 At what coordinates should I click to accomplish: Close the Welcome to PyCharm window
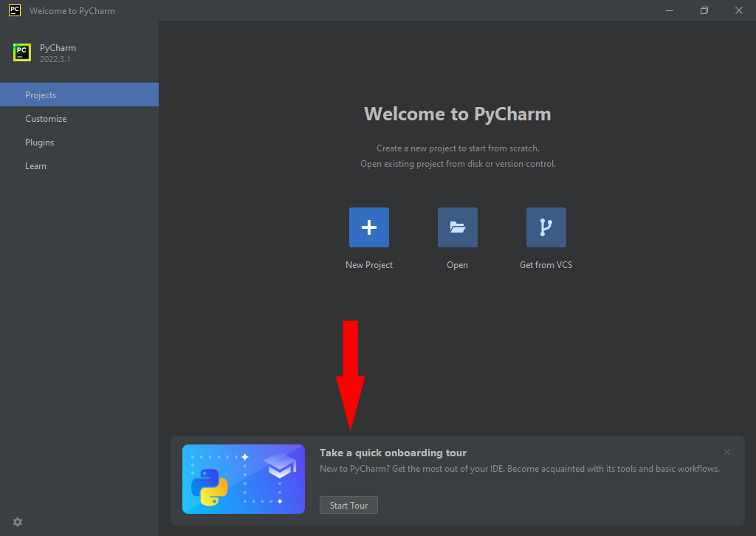click(x=739, y=10)
